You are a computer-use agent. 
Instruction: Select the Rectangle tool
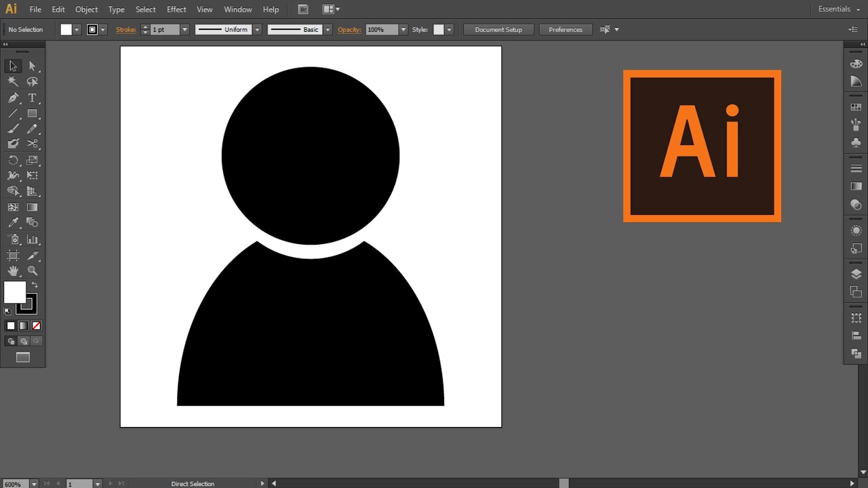[32, 113]
